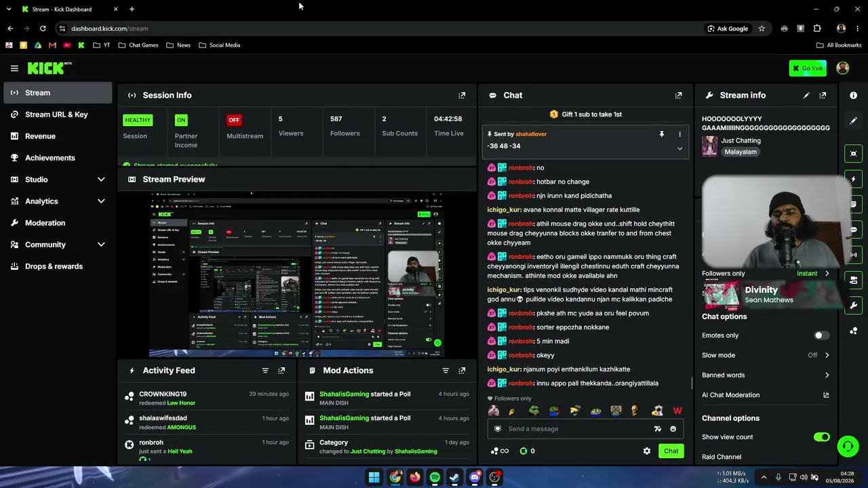The height and width of the screenshot is (488, 868).
Task: Filter the Activity Feed list
Action: coord(265,371)
